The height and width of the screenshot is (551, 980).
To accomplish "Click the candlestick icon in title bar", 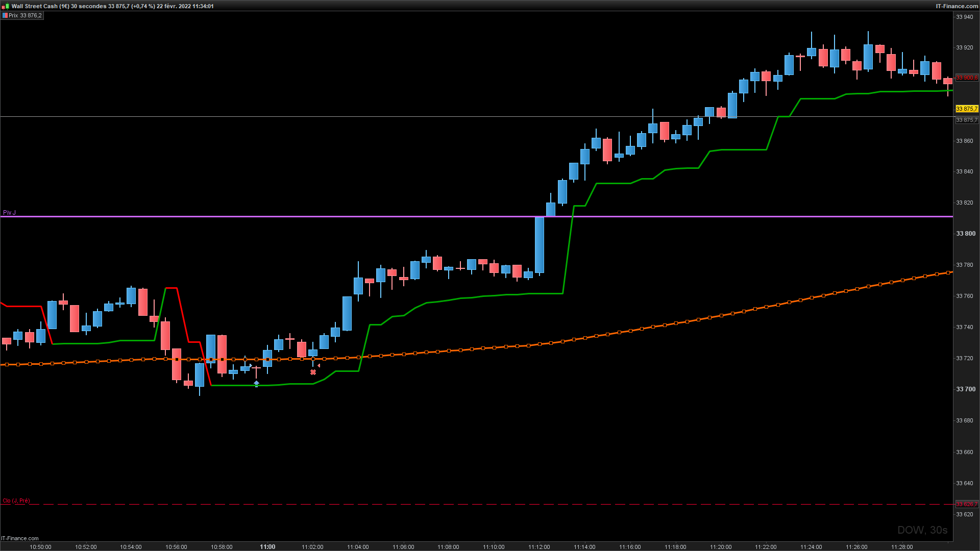I will [x=5, y=6].
